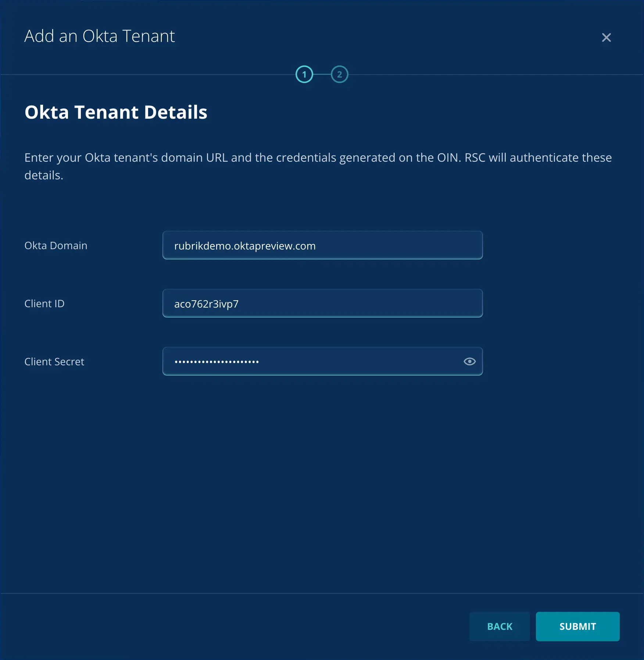Click the Add an Okta Tenant title
The height and width of the screenshot is (660, 644).
100,36
